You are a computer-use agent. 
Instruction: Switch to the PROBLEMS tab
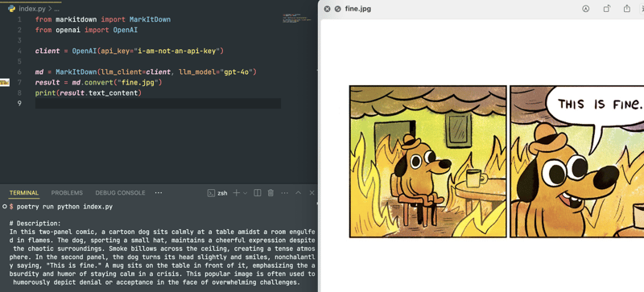67,193
